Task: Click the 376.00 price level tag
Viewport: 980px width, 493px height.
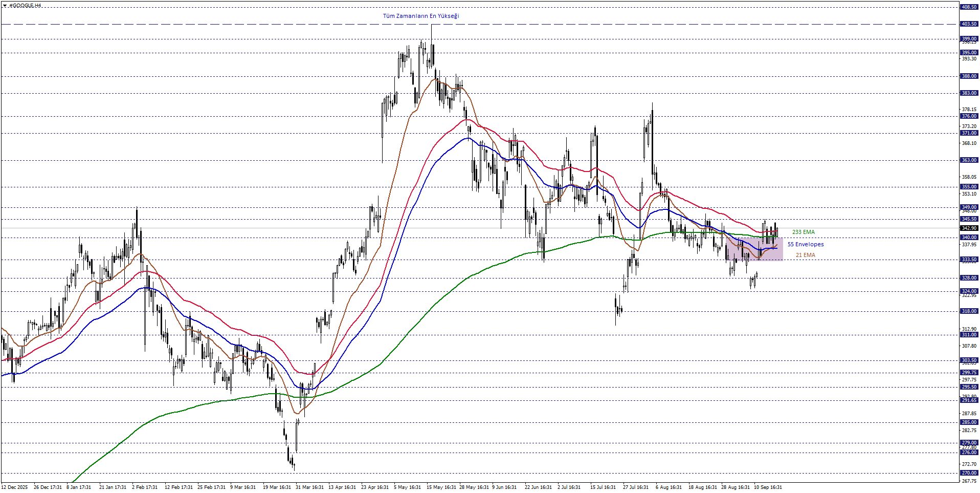Action: [969, 116]
